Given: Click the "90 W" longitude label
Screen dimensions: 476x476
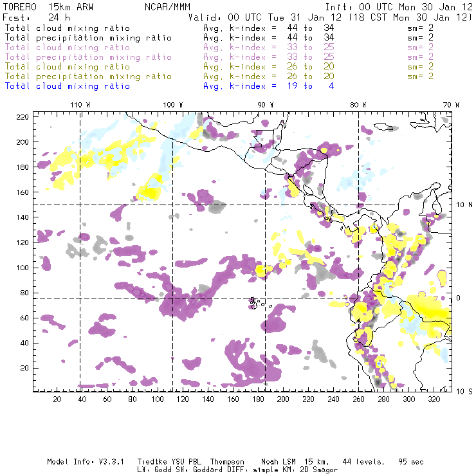Looking at the screenshot, I should pyautogui.click(x=265, y=105).
